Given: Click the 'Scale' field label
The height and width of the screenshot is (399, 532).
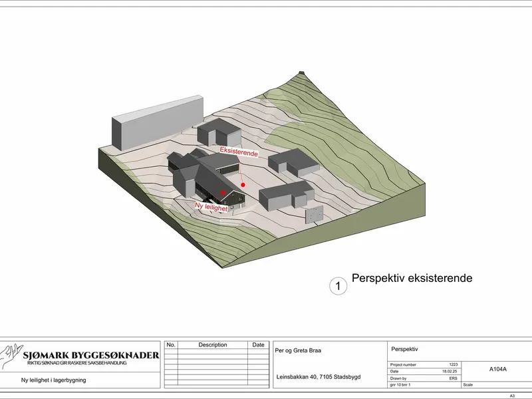Looking at the screenshot, I should 468,385.
